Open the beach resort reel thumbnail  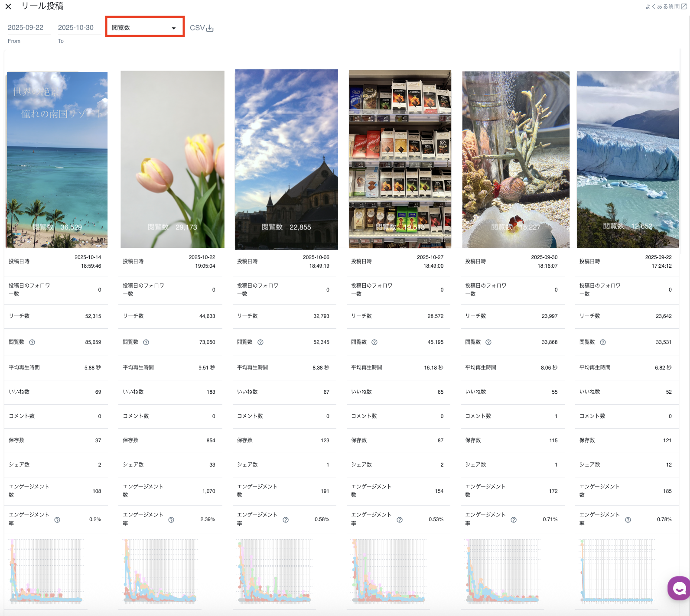(57, 159)
